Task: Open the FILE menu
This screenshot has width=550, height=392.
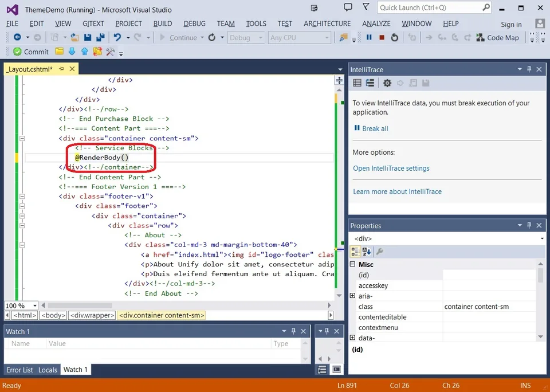Action: (12, 23)
